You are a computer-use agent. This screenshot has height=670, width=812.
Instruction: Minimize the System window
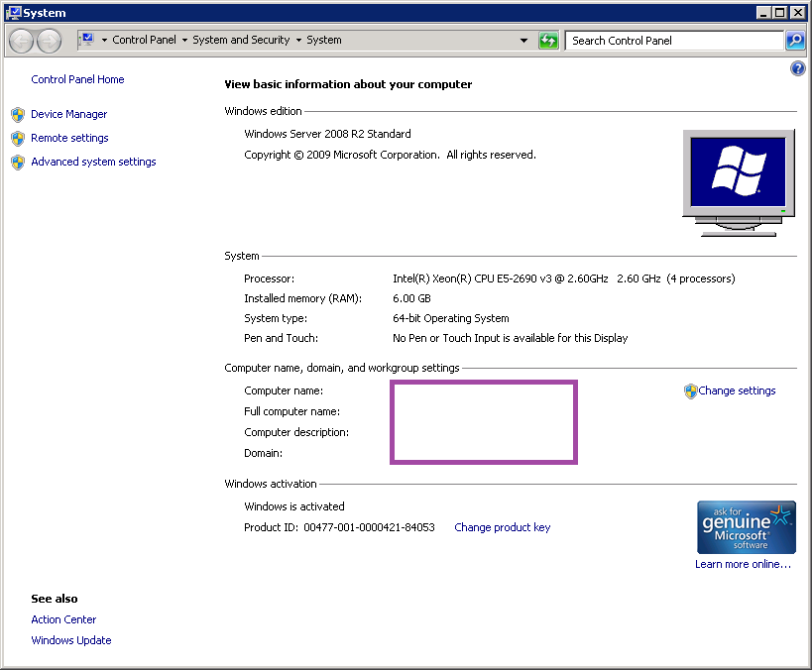(762, 13)
